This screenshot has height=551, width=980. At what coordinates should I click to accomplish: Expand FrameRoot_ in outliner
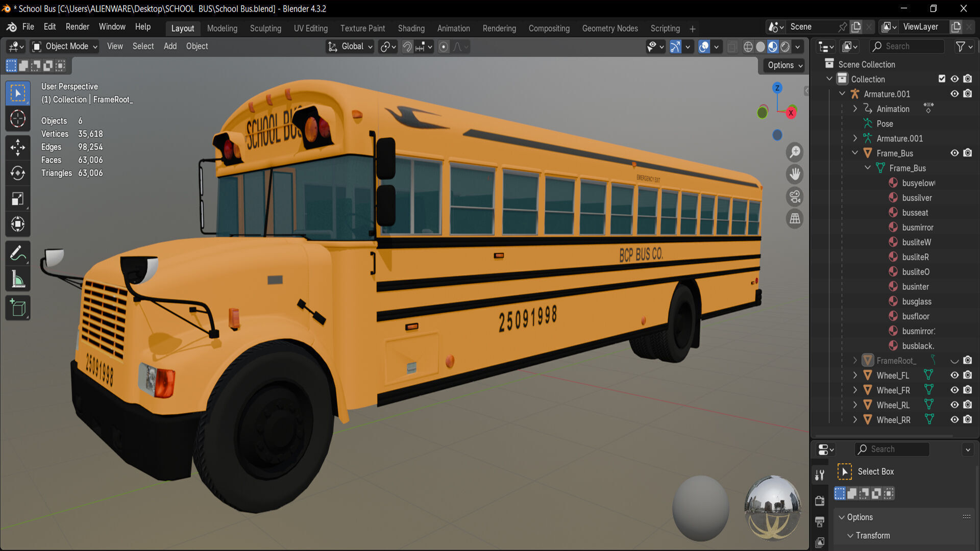tap(855, 361)
